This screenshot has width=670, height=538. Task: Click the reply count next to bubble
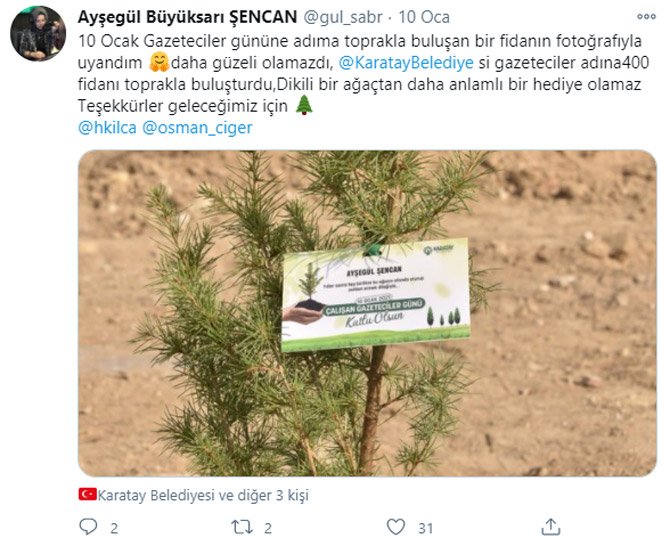(x=114, y=528)
